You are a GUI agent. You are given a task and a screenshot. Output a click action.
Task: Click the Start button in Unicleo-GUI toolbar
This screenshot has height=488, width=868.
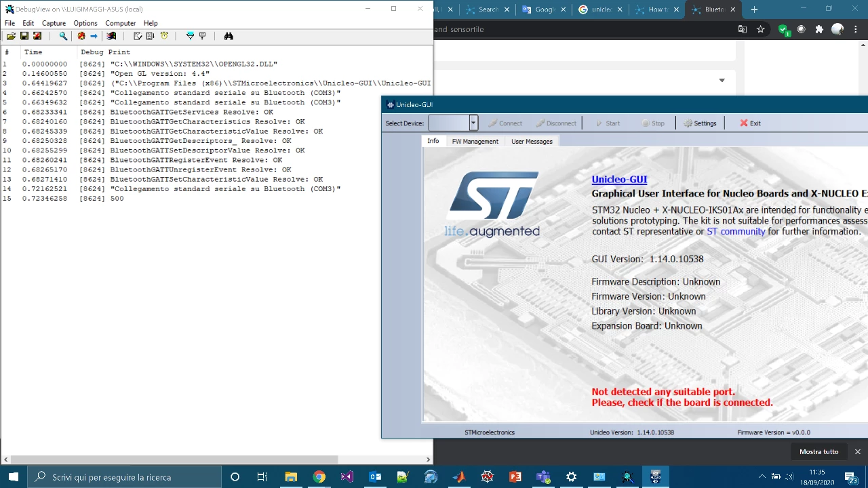[x=608, y=123]
